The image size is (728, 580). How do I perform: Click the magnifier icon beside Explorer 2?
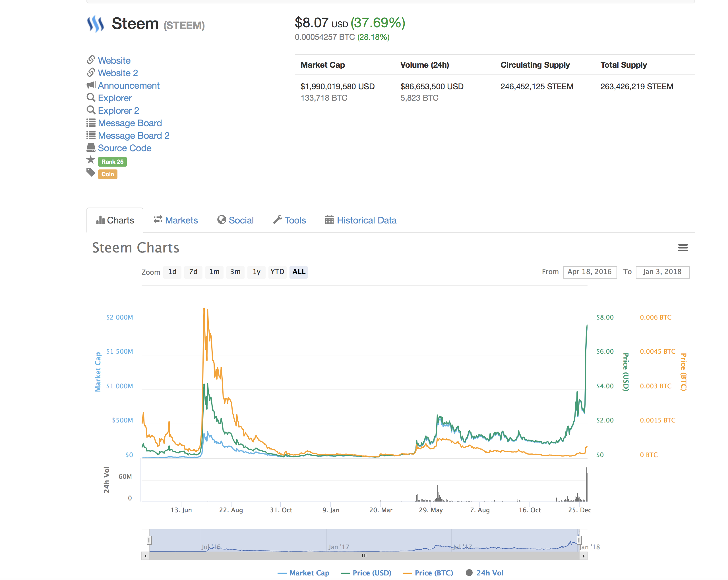pos(91,110)
